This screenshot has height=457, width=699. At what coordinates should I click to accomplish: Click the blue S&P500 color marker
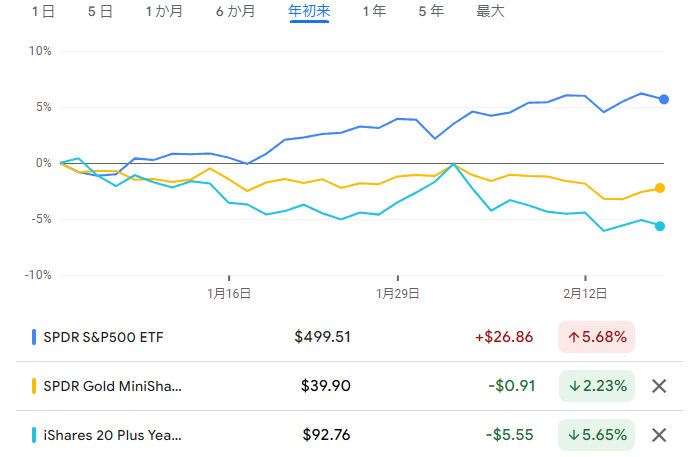(x=34, y=337)
